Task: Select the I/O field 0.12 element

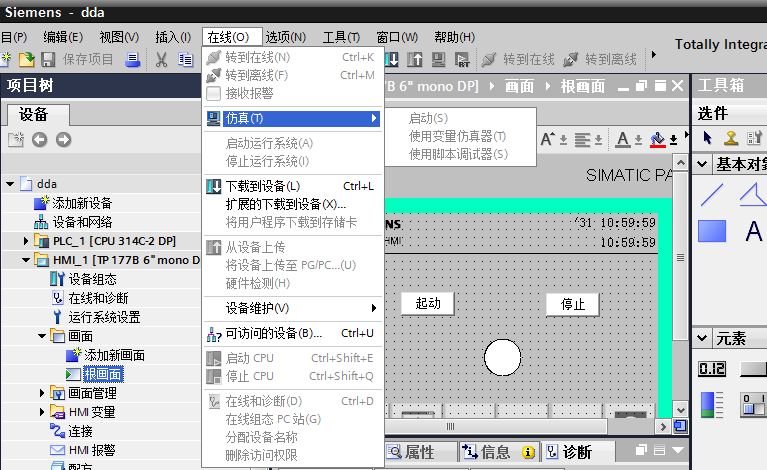Action: 712,368
